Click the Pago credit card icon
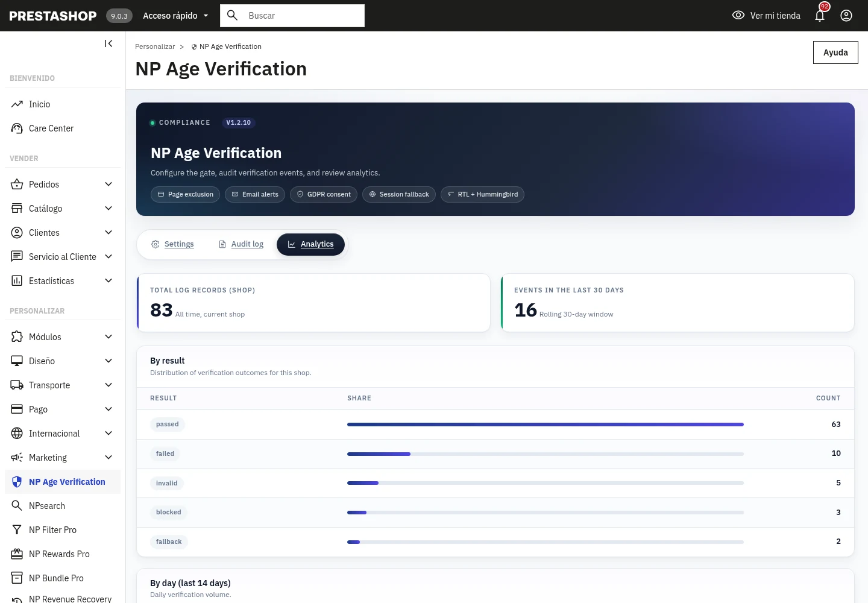 pos(17,409)
